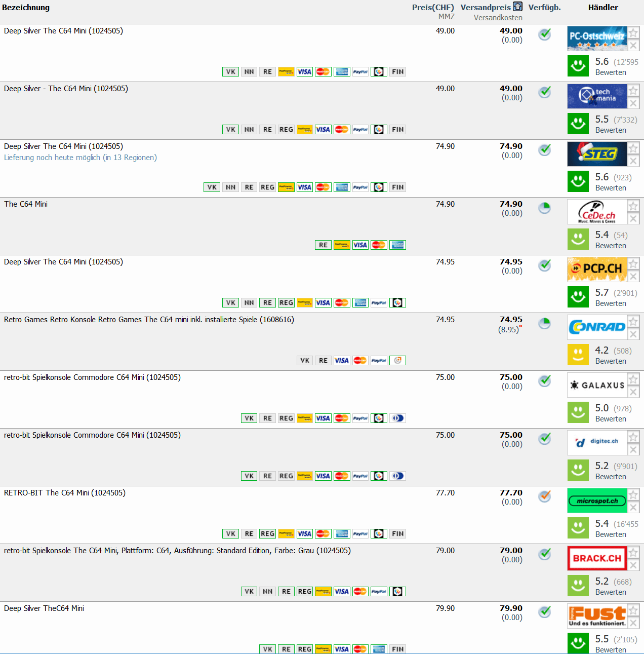Sort offers by Preis(CHF) column header
The image size is (644, 654).
coord(433,8)
